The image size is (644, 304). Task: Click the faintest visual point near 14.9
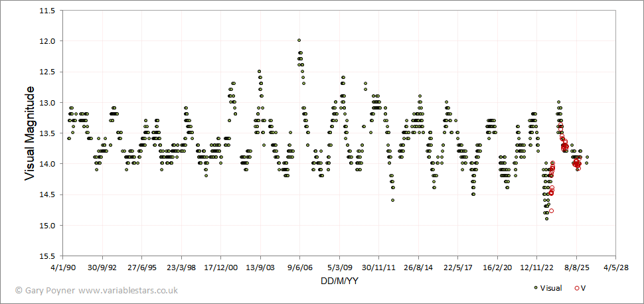pyautogui.click(x=546, y=219)
